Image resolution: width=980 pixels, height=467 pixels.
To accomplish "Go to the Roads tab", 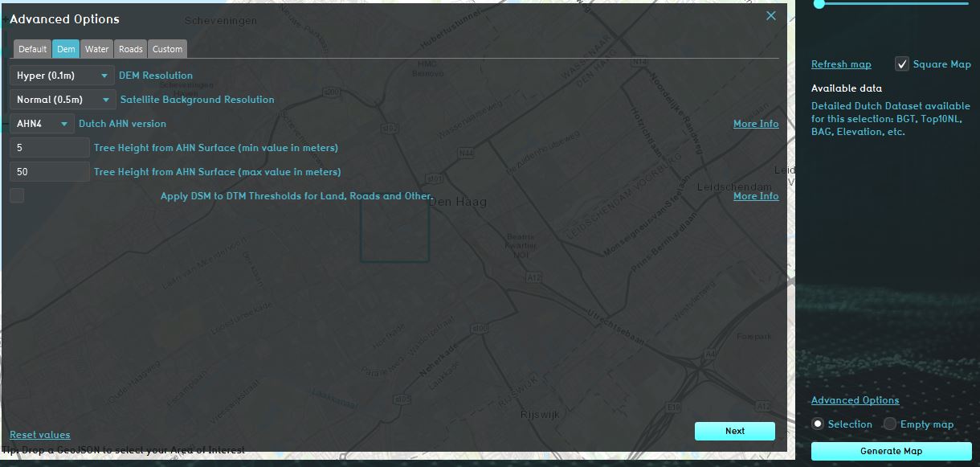I will click(x=131, y=49).
